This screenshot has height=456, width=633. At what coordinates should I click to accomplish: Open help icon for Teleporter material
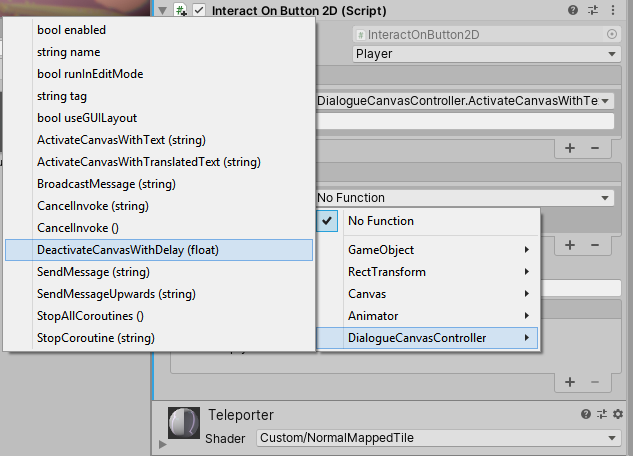[586, 414]
